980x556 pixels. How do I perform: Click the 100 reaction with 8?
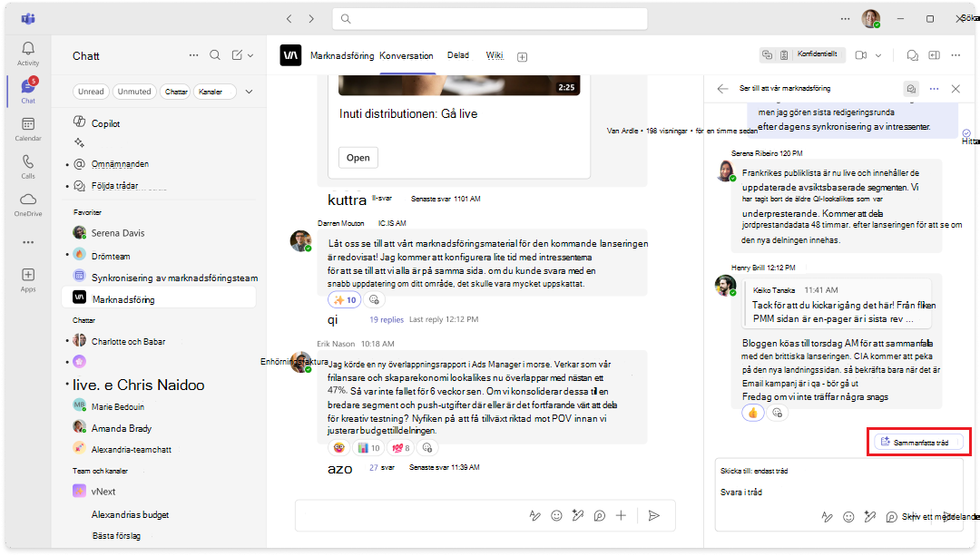[x=401, y=448]
